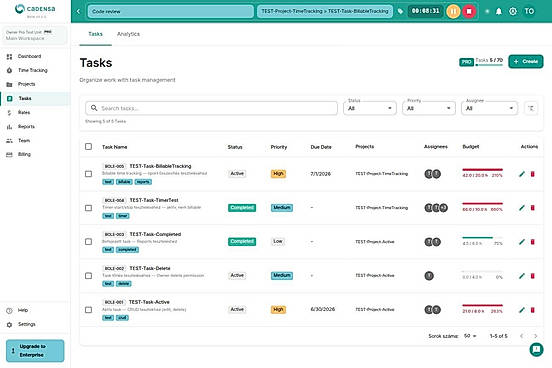This screenshot has width=552, height=368.
Task: Select the Tasks tab
Action: pyautogui.click(x=95, y=34)
